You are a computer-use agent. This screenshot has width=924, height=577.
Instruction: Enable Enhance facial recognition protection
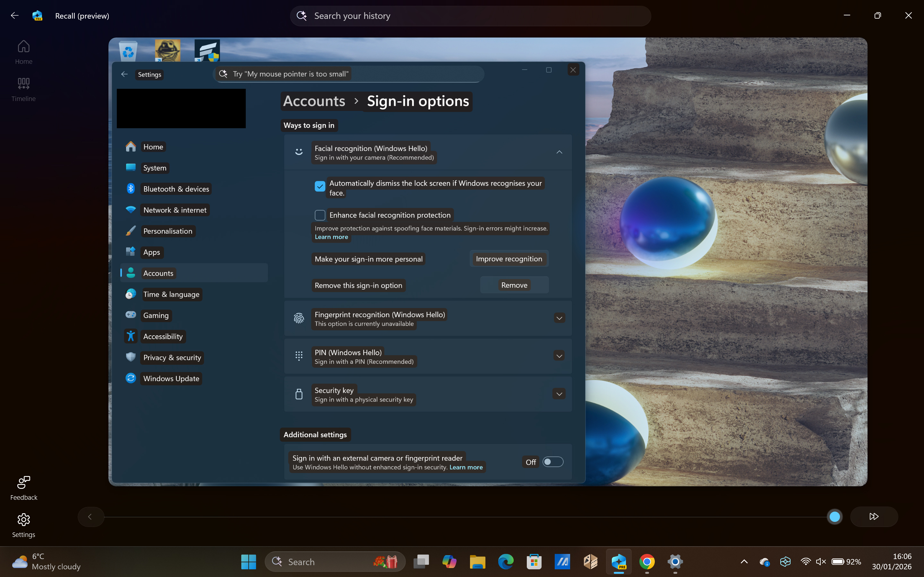click(x=320, y=215)
